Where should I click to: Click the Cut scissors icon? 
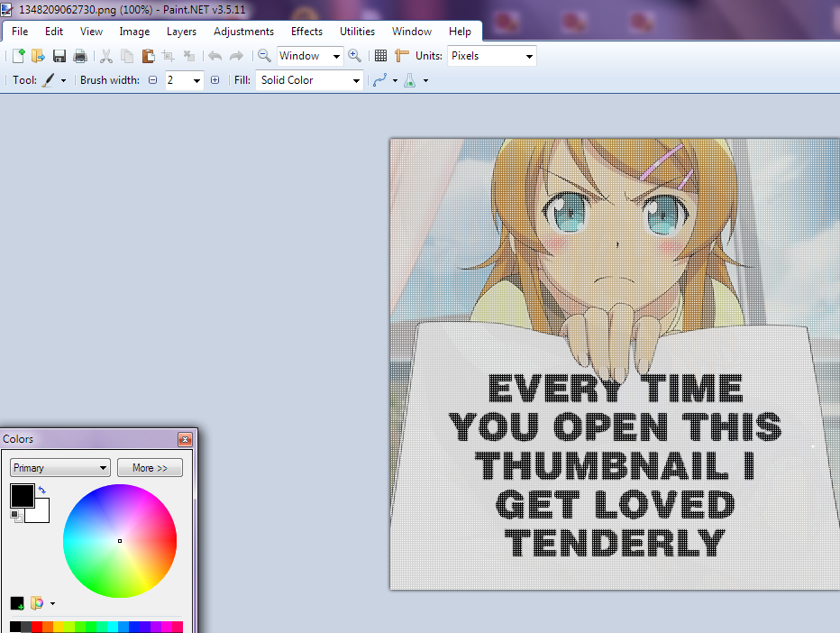106,56
